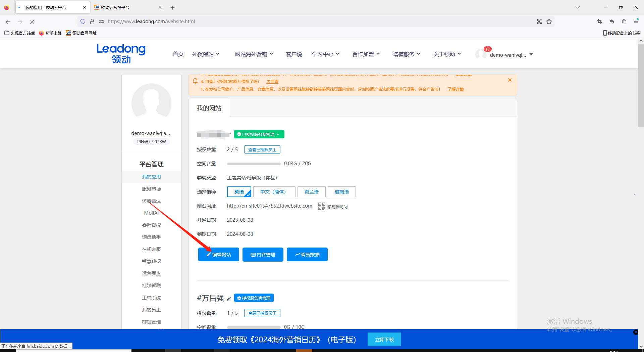This screenshot has height=352, width=644.
Task: Click the bookmark star in the address bar
Action: coord(549,21)
